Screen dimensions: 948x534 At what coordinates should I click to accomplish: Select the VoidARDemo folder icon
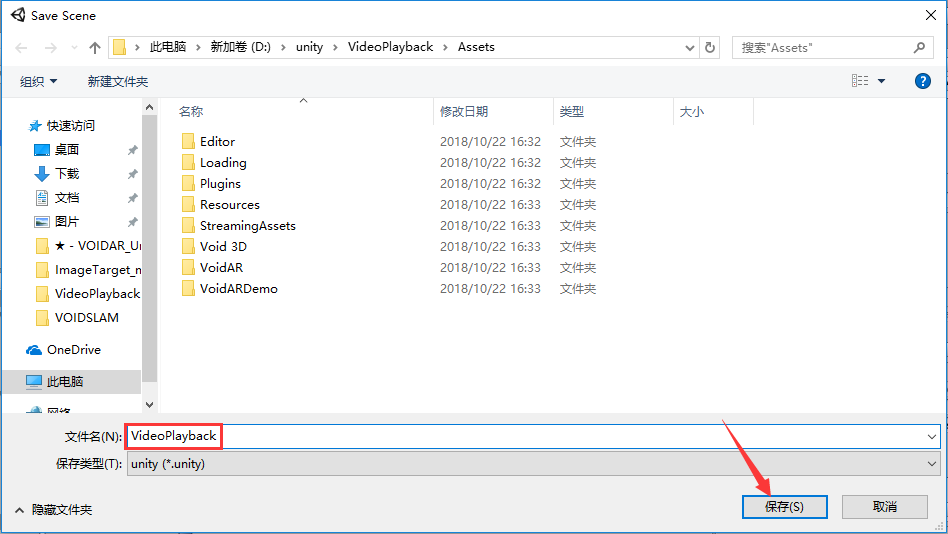coord(188,288)
